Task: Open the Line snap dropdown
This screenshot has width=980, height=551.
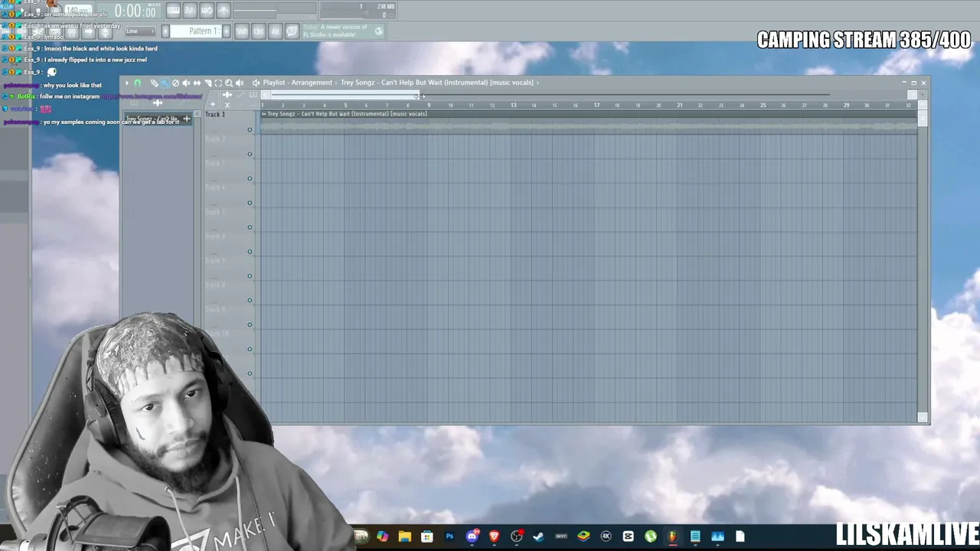Action: click(139, 31)
